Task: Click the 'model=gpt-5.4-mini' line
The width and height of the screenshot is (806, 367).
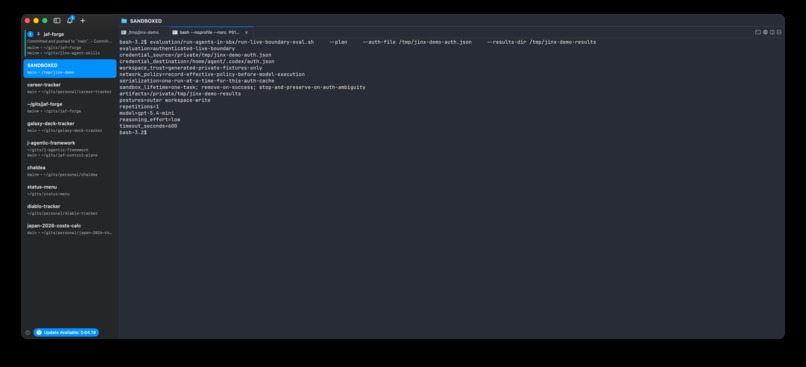Action: tap(146, 113)
